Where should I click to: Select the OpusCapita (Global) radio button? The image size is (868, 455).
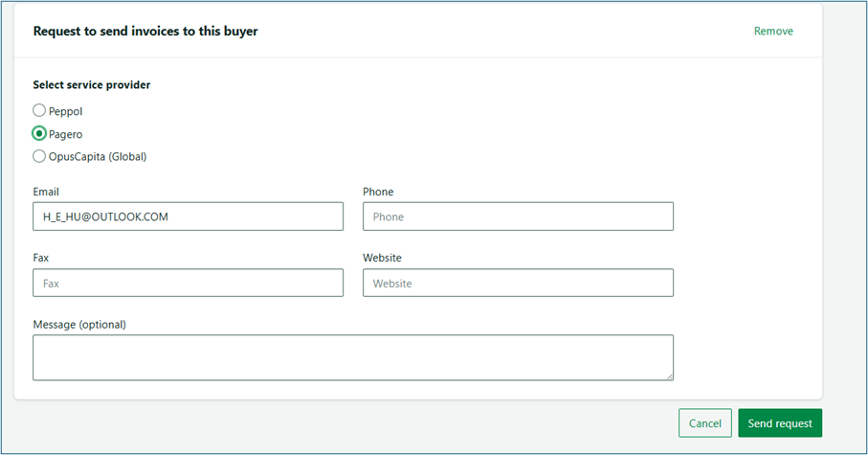(39, 156)
